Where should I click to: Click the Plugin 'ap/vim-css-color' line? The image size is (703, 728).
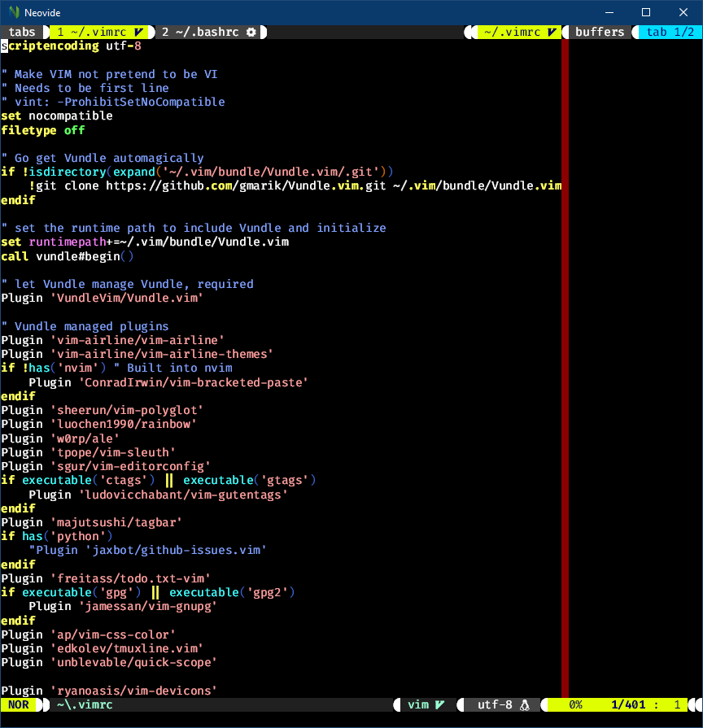[88, 635]
